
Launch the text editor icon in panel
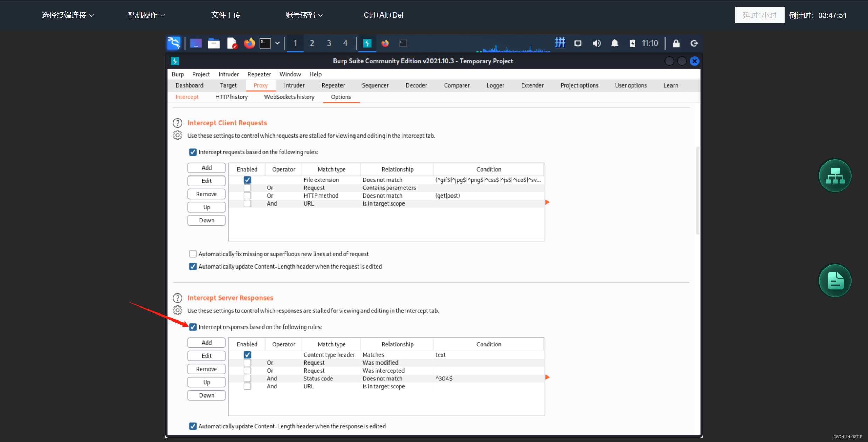(232, 43)
